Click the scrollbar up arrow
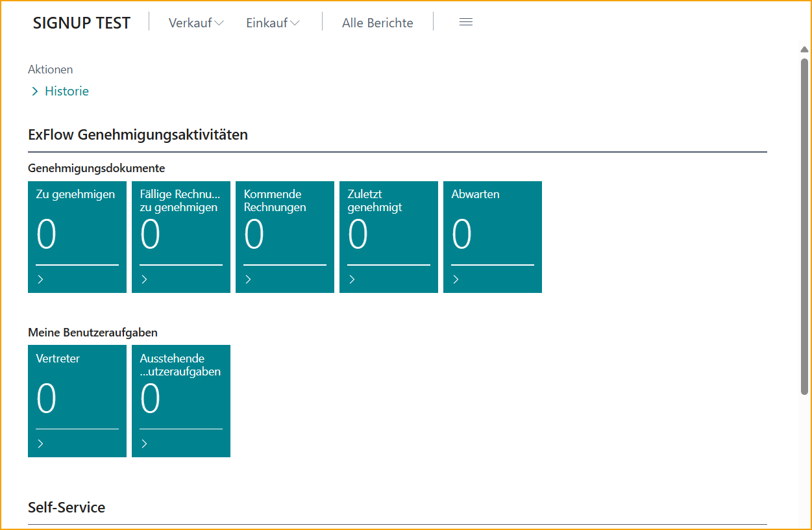Viewport: 812px width, 530px height. click(804, 49)
